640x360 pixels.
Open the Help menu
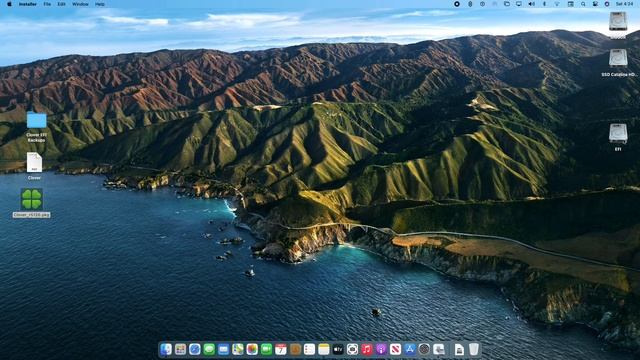click(x=100, y=4)
